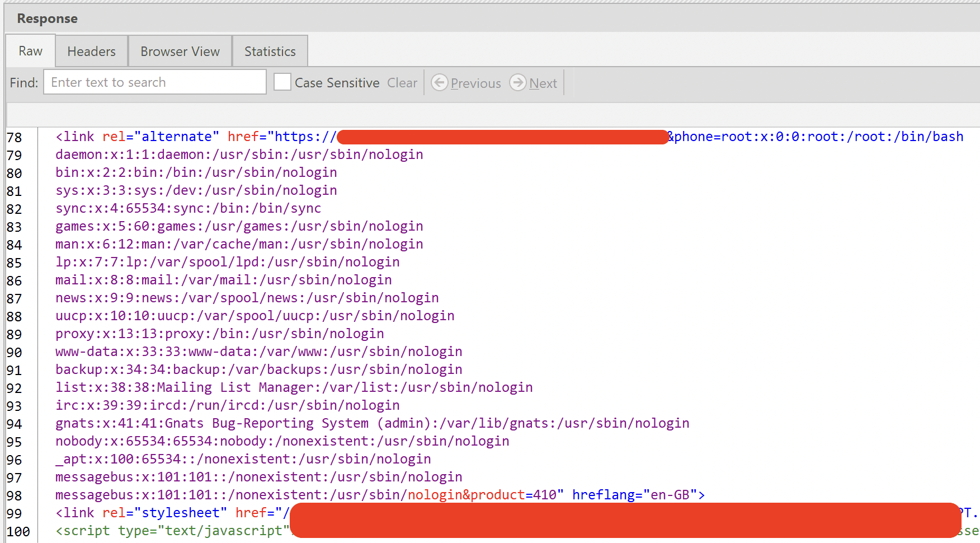The height and width of the screenshot is (543, 980).
Task: Click the bin:x:2:2 line
Action: pos(196,172)
